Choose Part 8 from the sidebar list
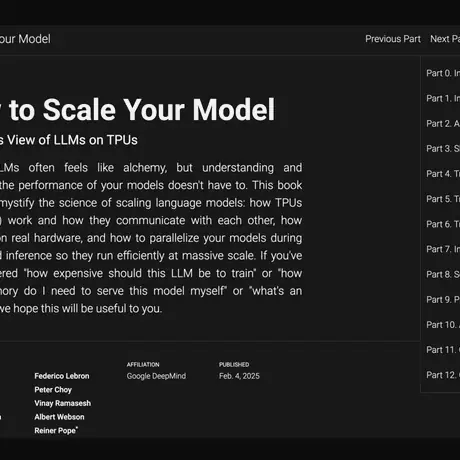This screenshot has height=460, width=460. (x=443, y=274)
